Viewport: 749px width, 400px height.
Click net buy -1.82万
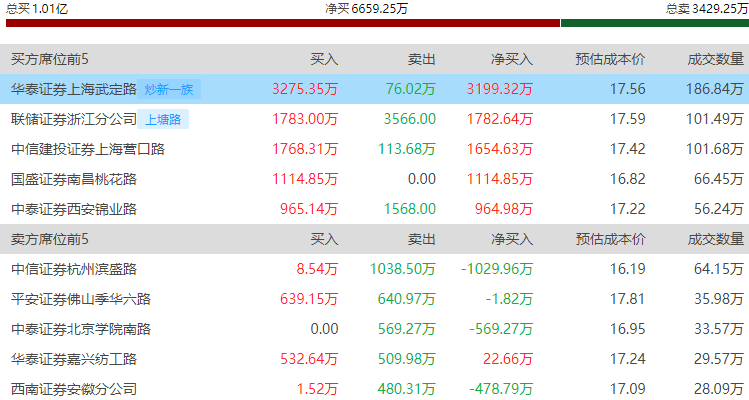click(x=509, y=299)
